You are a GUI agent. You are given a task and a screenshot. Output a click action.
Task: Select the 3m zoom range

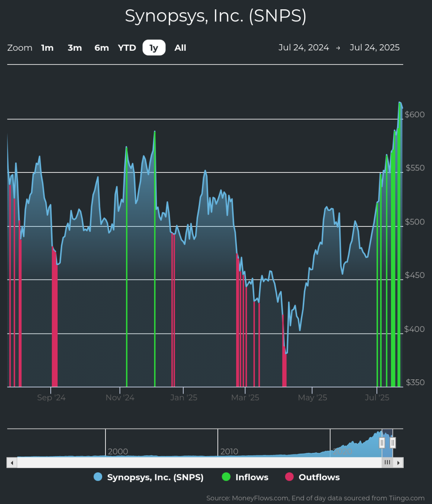pos(75,48)
